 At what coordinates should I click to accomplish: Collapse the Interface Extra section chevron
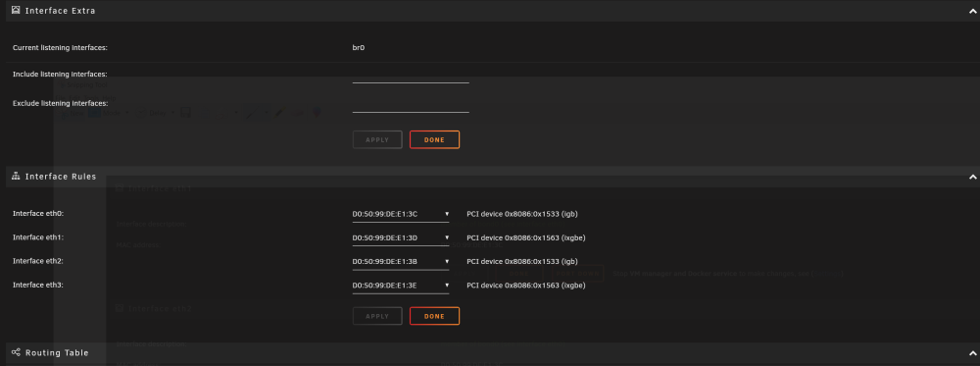[972, 11]
